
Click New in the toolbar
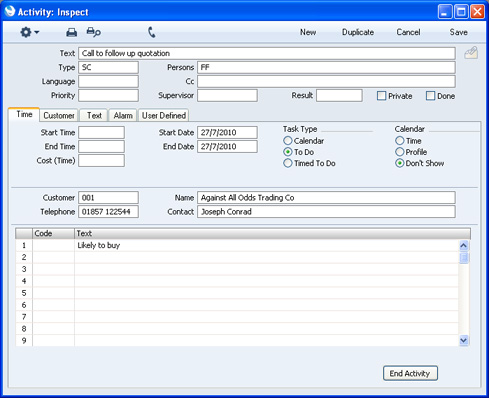pyautogui.click(x=308, y=32)
